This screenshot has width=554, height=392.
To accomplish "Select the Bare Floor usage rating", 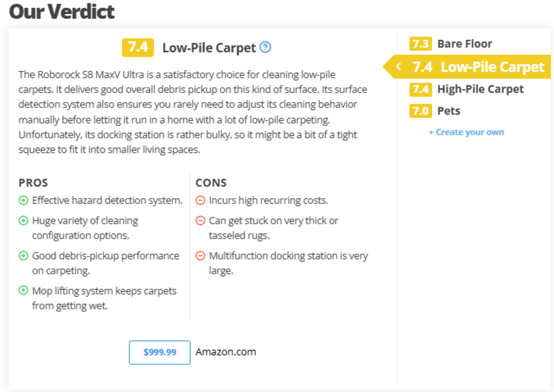I will pyautogui.click(x=464, y=44).
